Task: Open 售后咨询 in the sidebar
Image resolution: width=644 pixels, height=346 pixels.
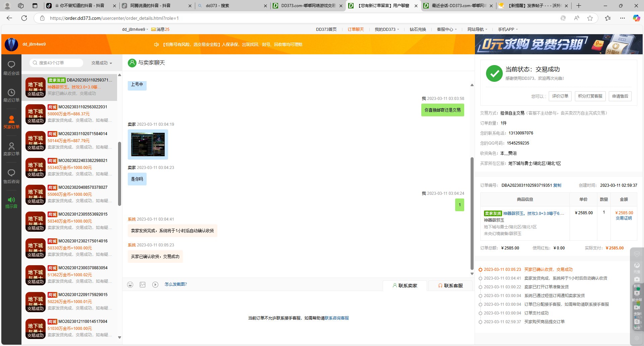Action: tap(11, 176)
